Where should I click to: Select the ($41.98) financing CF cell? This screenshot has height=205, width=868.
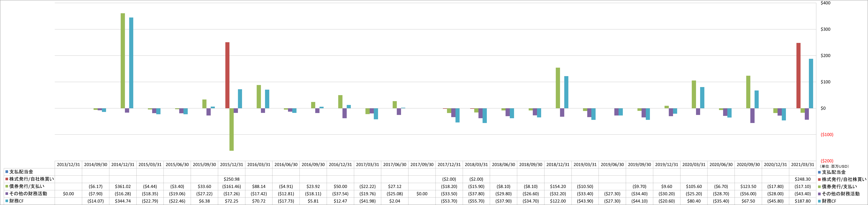pos(368,201)
